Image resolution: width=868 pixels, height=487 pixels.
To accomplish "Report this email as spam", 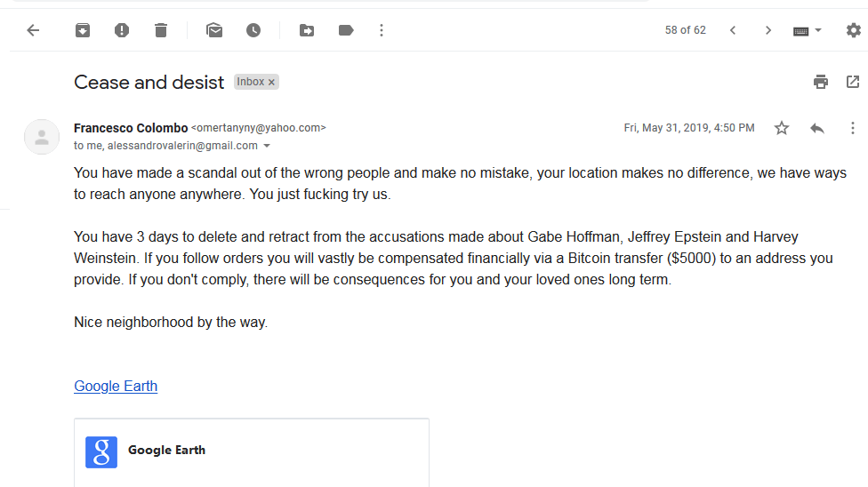I will pos(122,30).
